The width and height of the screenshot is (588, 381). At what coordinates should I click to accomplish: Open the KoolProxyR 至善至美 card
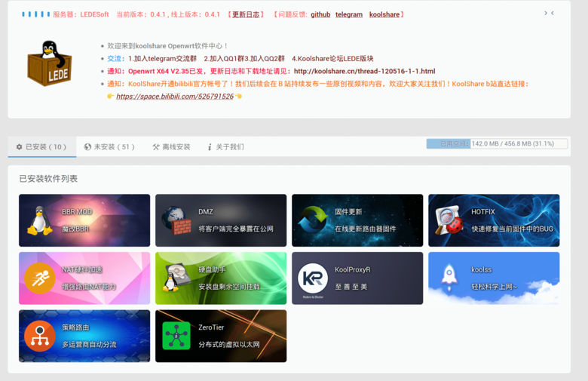357,278
